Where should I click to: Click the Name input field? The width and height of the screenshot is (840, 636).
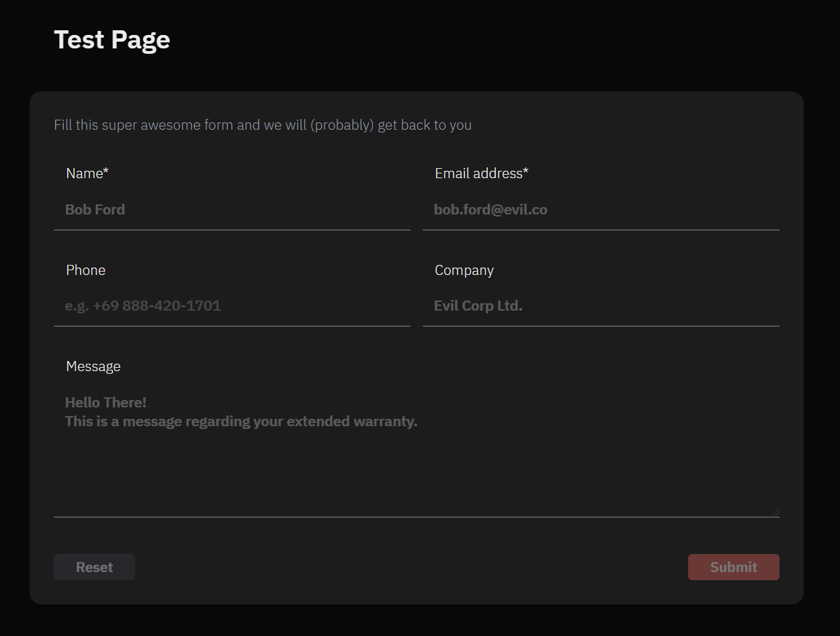[232, 210]
